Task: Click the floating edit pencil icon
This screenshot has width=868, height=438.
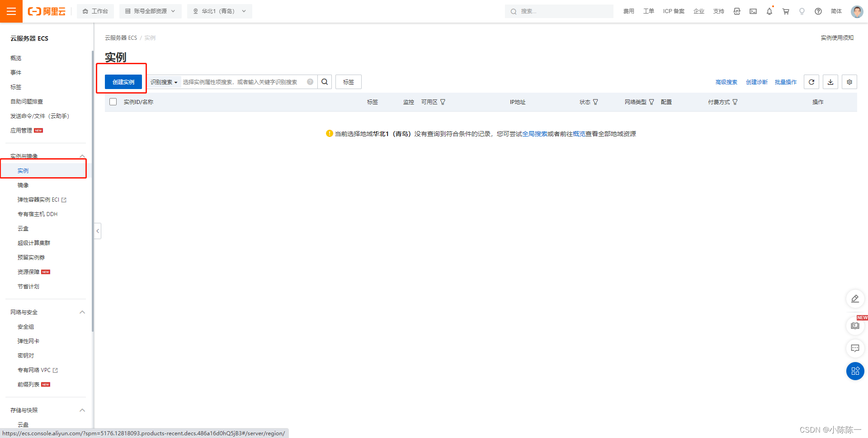Action: click(855, 298)
